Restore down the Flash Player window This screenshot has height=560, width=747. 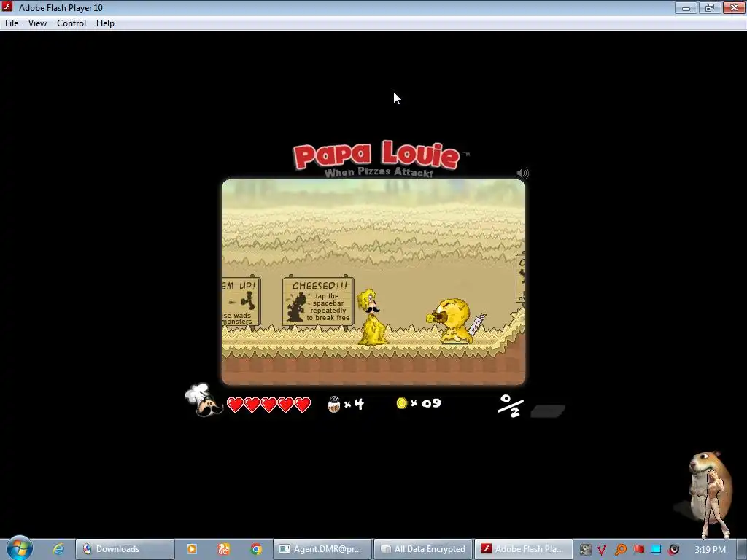pyautogui.click(x=710, y=7)
